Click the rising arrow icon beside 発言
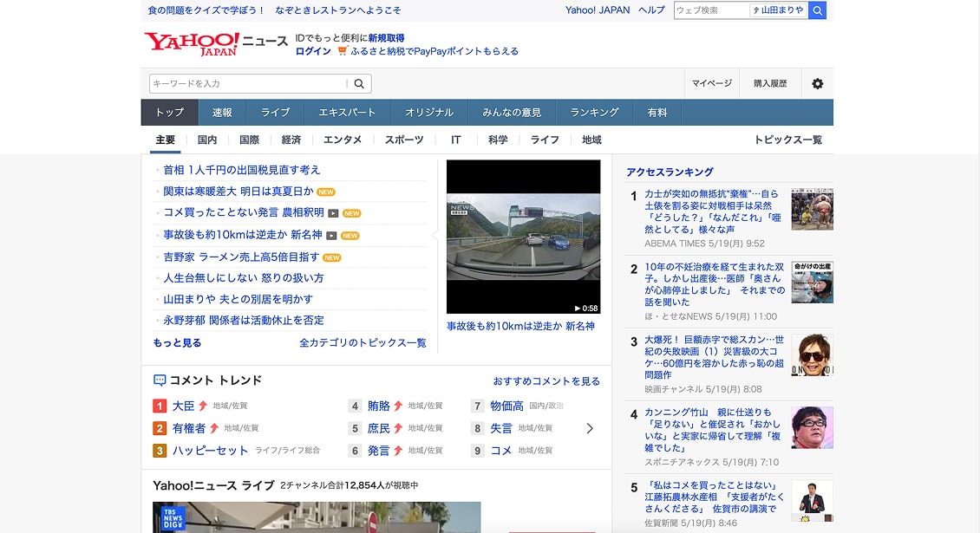Screen dimensions: 980x533 [397, 451]
